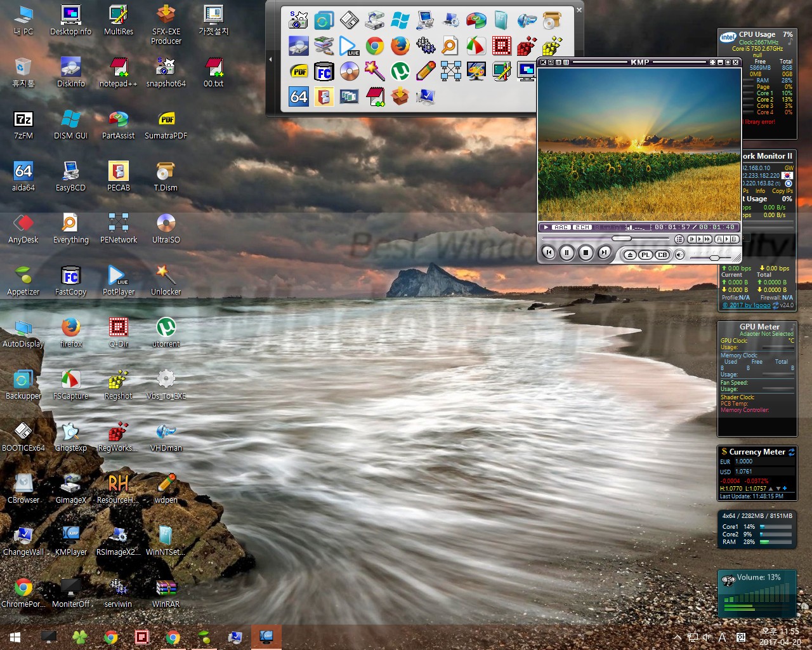Skip to previous track in KMPlayer

tap(549, 253)
